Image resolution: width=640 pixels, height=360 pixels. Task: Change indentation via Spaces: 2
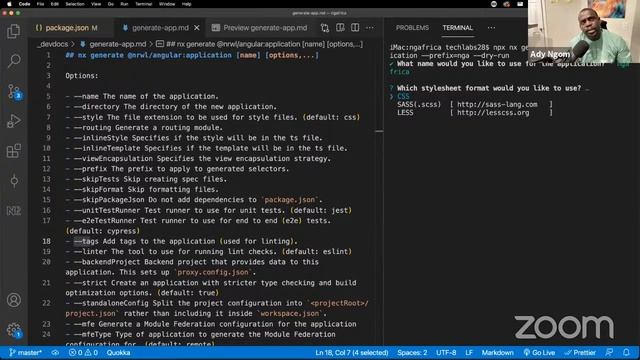(x=412, y=353)
